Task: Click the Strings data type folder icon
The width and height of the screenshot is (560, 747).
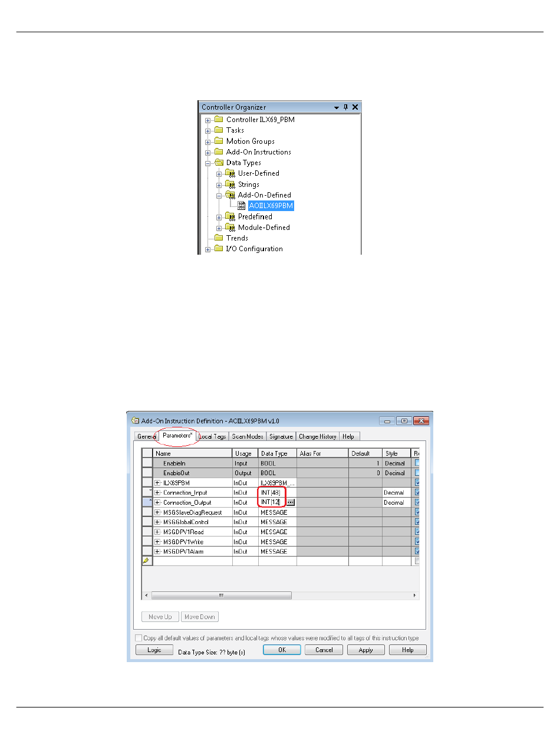Action: click(x=230, y=185)
